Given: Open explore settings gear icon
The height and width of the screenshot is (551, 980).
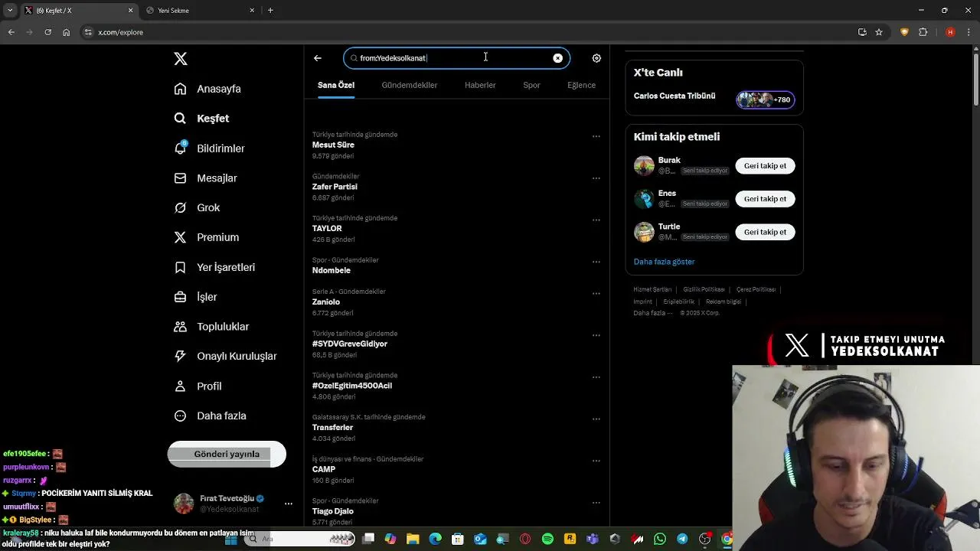Looking at the screenshot, I should tap(596, 58).
